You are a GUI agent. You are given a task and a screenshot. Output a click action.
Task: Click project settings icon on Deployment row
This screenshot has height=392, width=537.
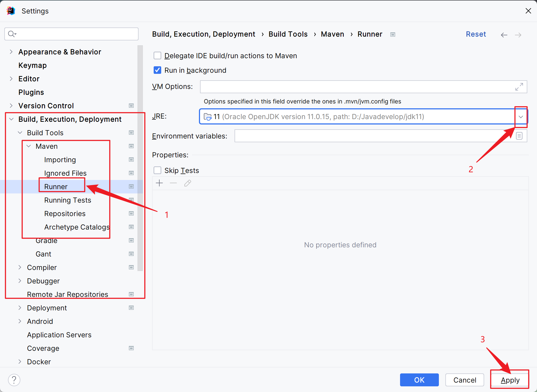pos(131,308)
